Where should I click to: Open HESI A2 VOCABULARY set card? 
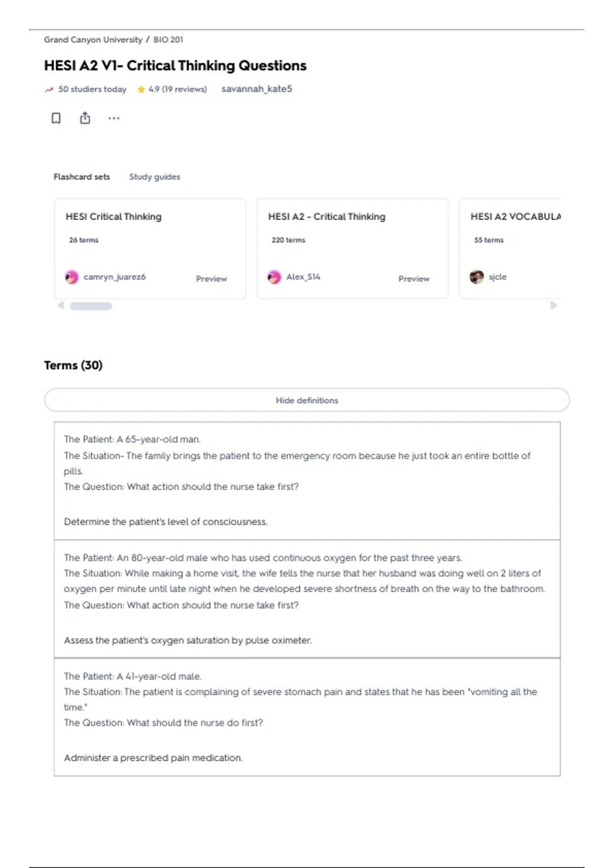click(510, 248)
